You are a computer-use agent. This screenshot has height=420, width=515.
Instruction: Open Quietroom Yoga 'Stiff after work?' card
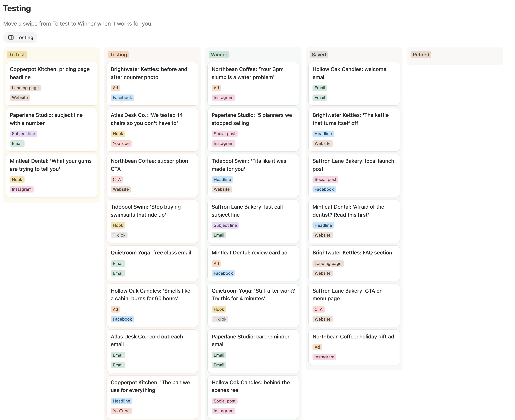pos(253,305)
